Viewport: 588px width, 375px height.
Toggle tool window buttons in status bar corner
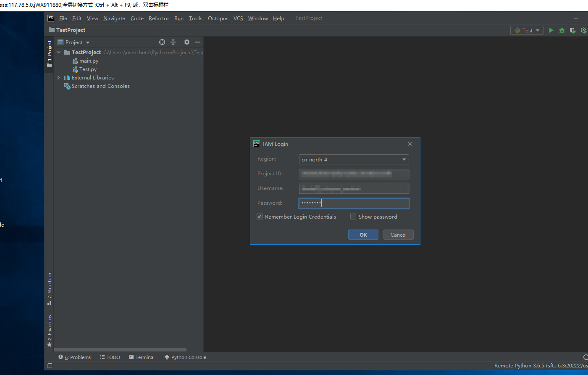coord(50,366)
